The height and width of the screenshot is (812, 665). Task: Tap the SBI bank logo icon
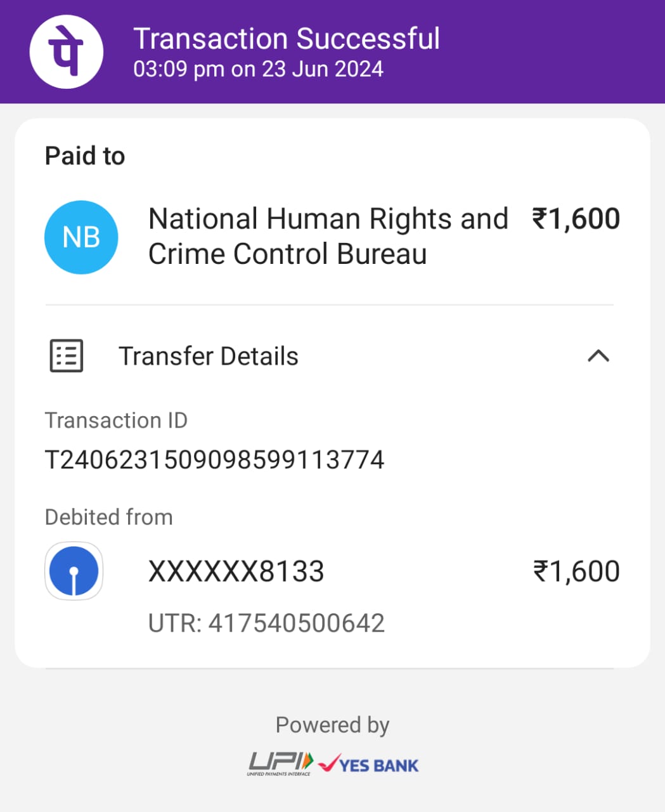click(x=74, y=571)
